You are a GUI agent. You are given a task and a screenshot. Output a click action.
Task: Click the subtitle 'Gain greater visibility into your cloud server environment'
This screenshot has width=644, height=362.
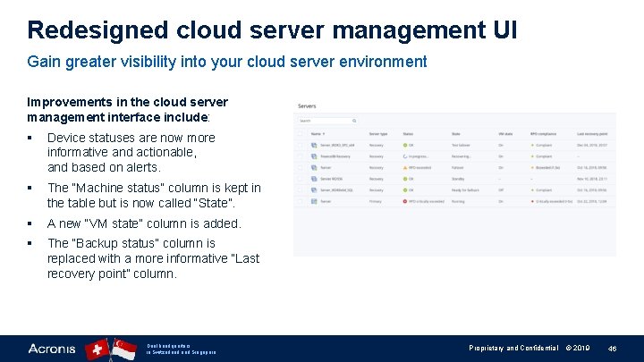tap(227, 62)
